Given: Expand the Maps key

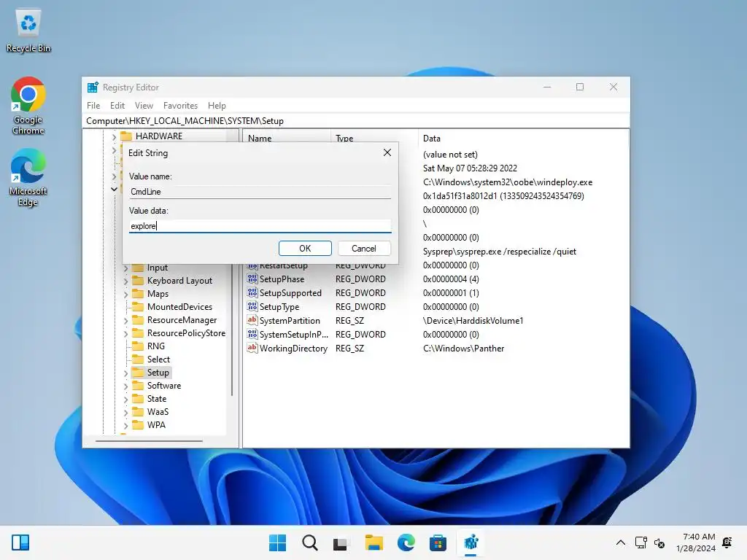Looking at the screenshot, I should coord(125,295).
